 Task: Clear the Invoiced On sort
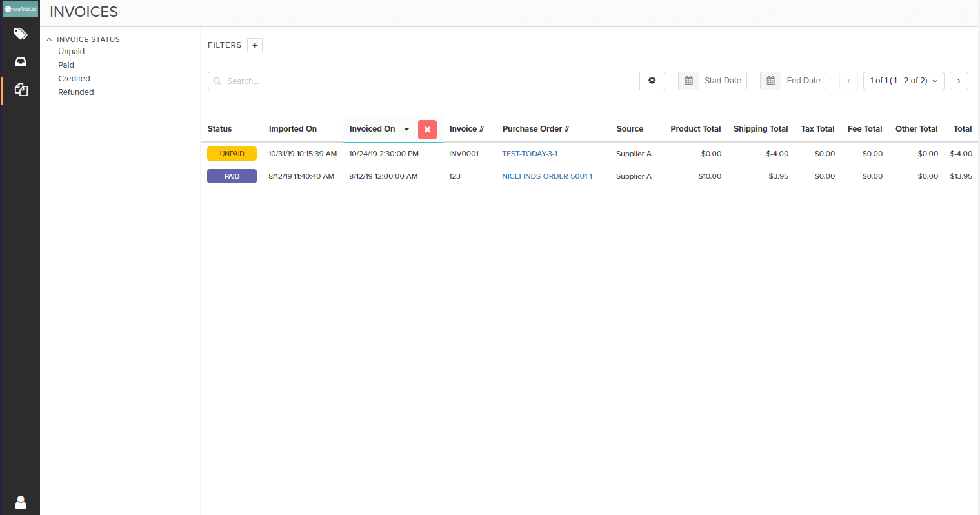(427, 130)
